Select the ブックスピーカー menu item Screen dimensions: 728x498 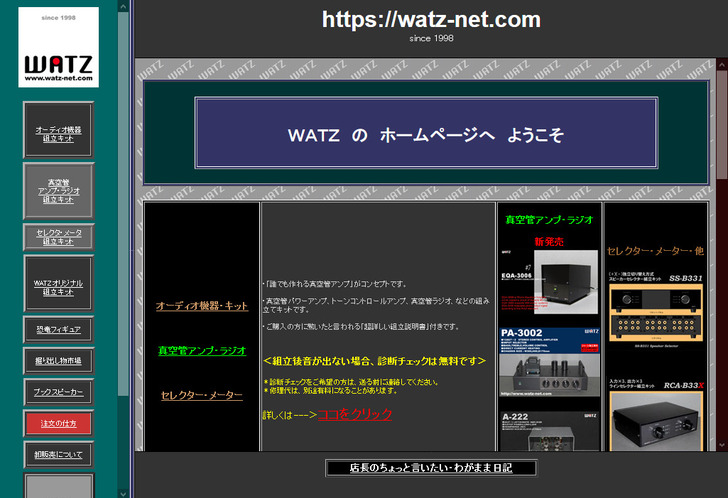click(58, 392)
